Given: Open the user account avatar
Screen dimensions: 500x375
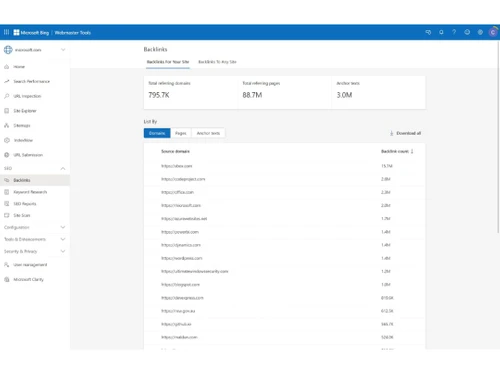Looking at the screenshot, I should coord(493,32).
